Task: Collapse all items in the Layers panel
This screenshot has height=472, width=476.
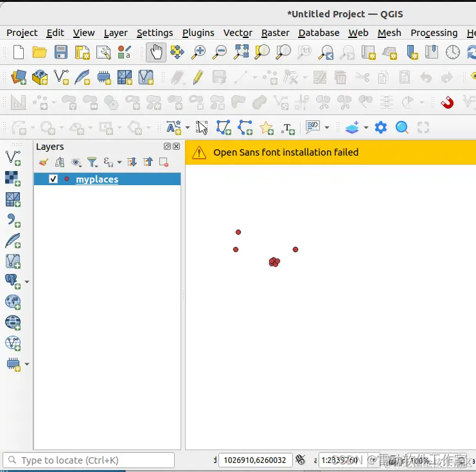Action: (x=148, y=162)
